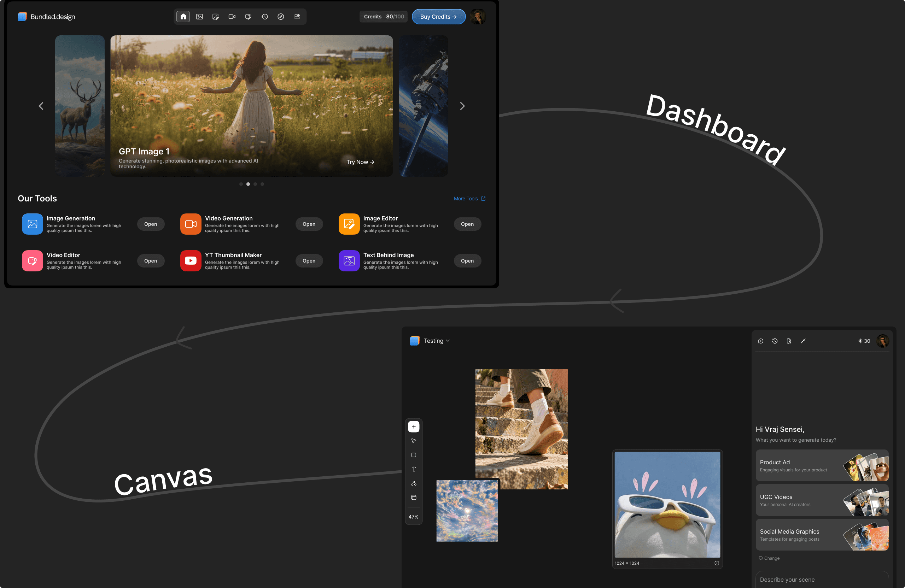Click the 30 credits counter in canvas
Image resolution: width=905 pixels, height=588 pixels.
point(864,341)
